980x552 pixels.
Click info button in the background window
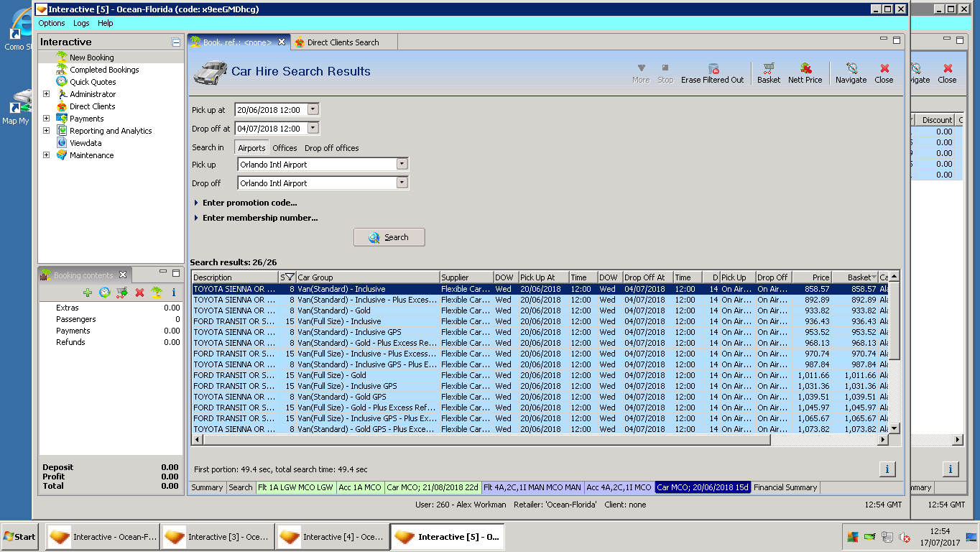pyautogui.click(x=951, y=469)
